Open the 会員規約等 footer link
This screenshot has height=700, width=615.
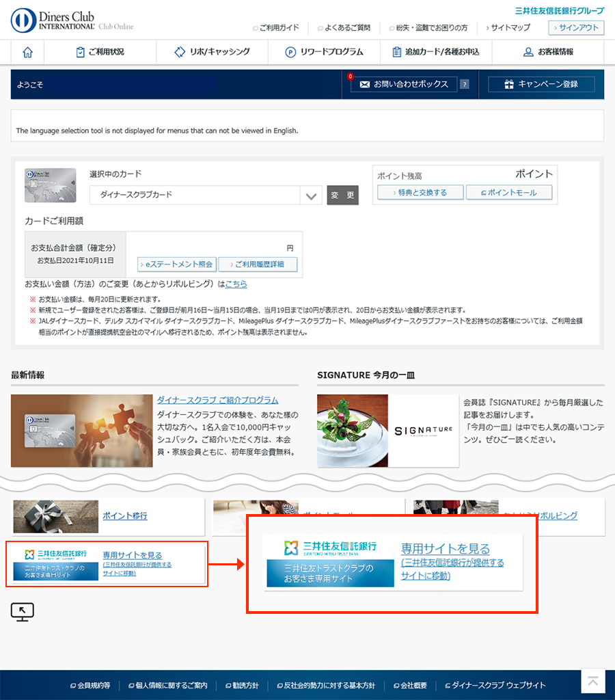91,685
